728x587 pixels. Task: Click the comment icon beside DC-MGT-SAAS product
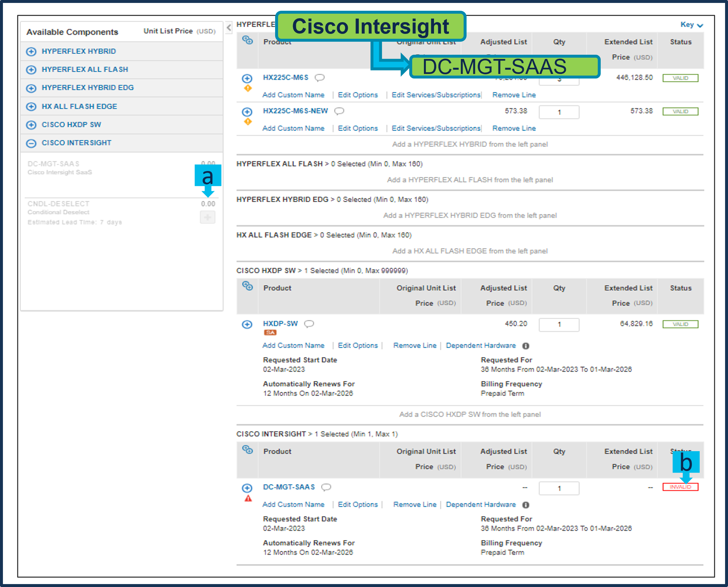(326, 487)
